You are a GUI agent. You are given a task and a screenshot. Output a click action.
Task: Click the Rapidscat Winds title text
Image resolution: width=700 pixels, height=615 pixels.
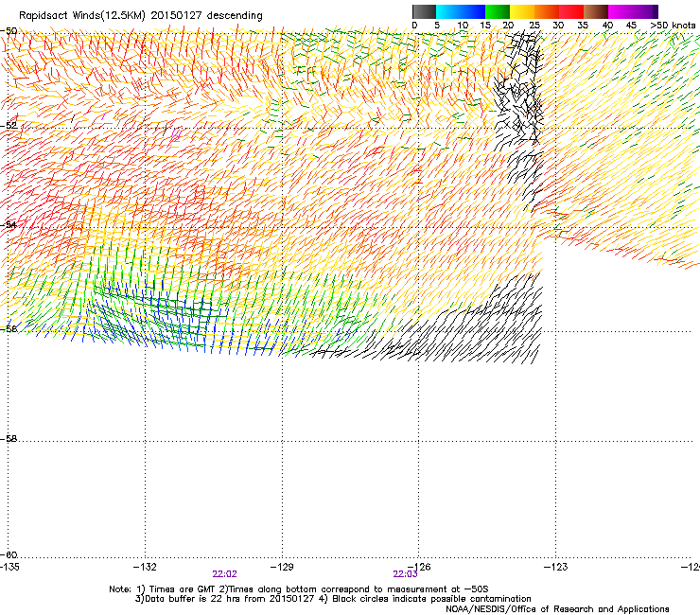click(141, 15)
